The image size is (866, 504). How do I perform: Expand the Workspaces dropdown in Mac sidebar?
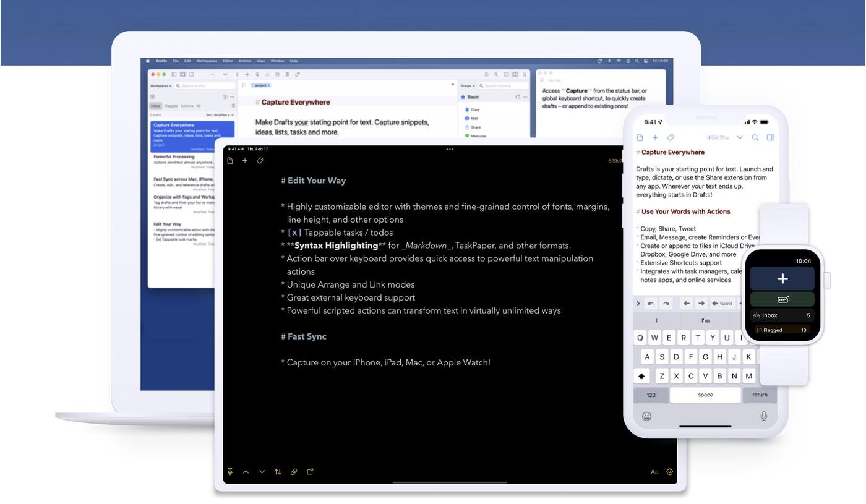(161, 86)
